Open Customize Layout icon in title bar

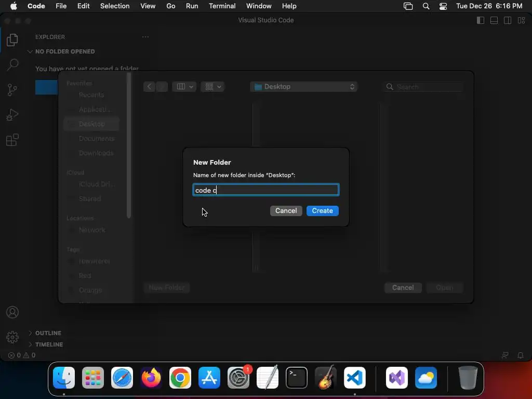pyautogui.click(x=522, y=20)
